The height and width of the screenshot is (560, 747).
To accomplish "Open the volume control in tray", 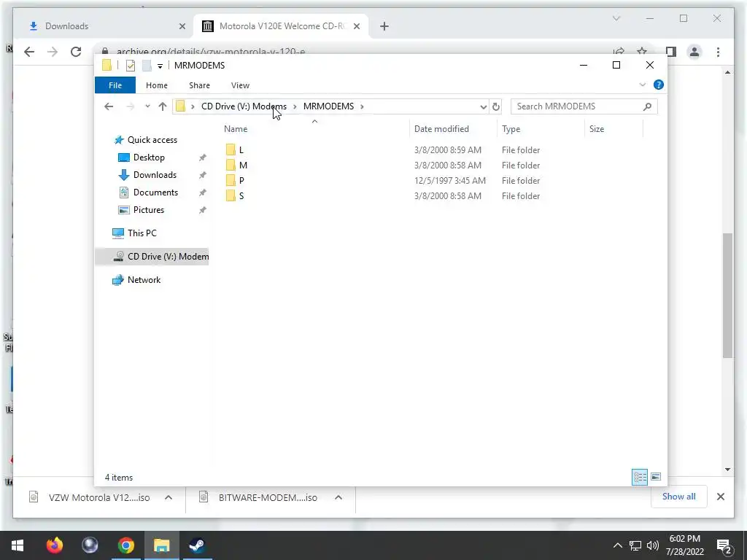I will click(653, 545).
